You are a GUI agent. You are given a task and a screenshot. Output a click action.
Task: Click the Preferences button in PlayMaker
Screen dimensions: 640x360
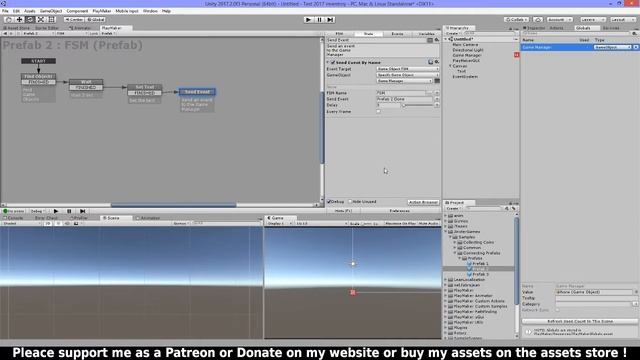(x=400, y=211)
